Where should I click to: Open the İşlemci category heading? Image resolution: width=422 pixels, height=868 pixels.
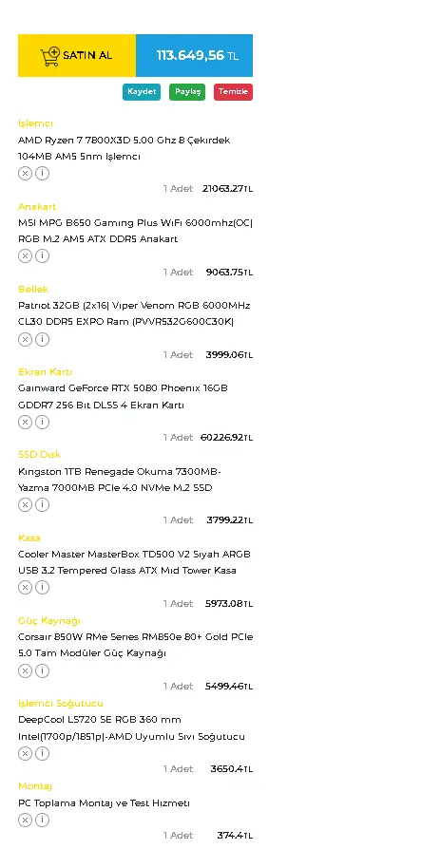(x=35, y=123)
